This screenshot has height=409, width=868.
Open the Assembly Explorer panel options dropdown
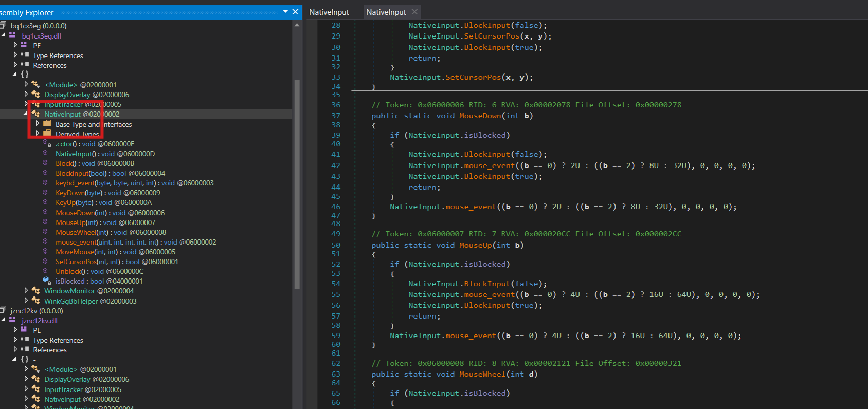coord(285,12)
